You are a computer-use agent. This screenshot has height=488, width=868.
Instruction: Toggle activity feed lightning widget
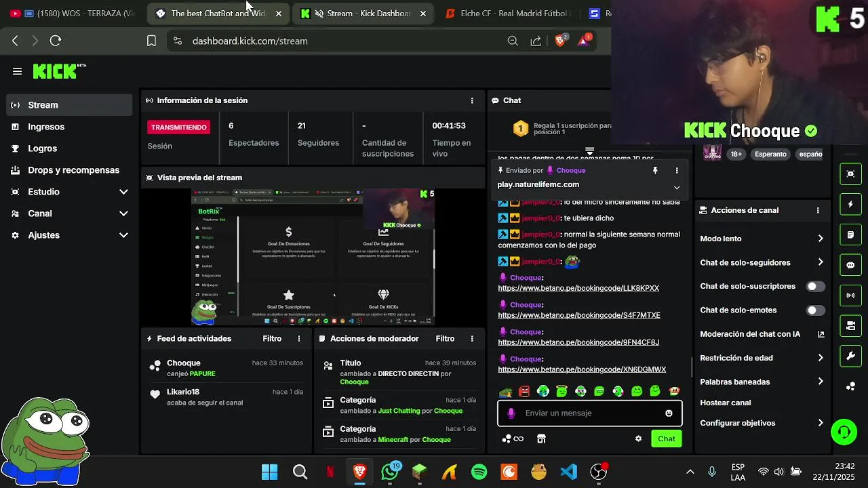click(850, 204)
